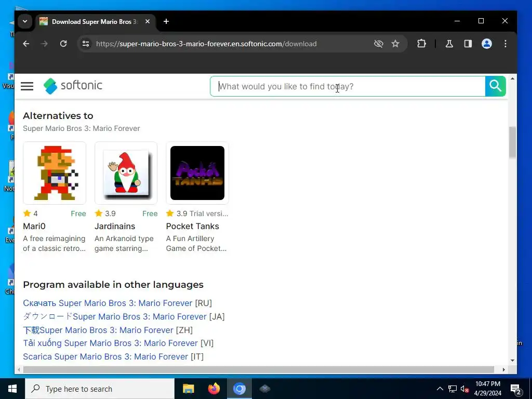Click the Jardinains title link
This screenshot has width=532, height=399.
tap(115, 227)
